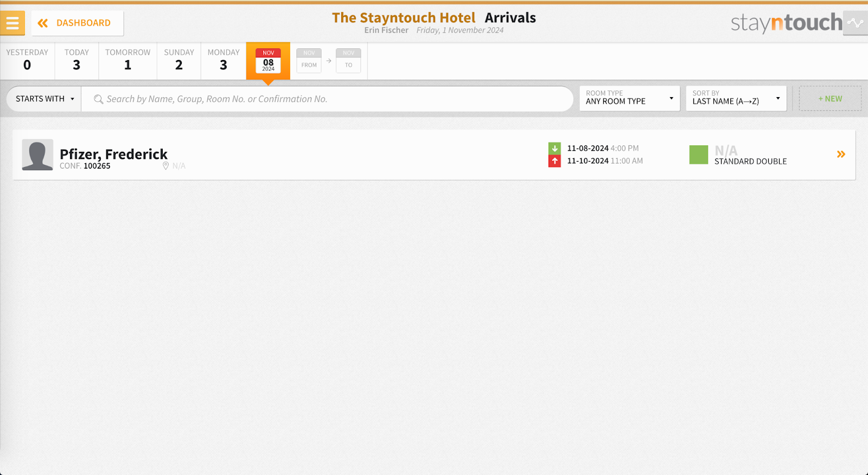Open reservation details double chevron

pyautogui.click(x=841, y=155)
